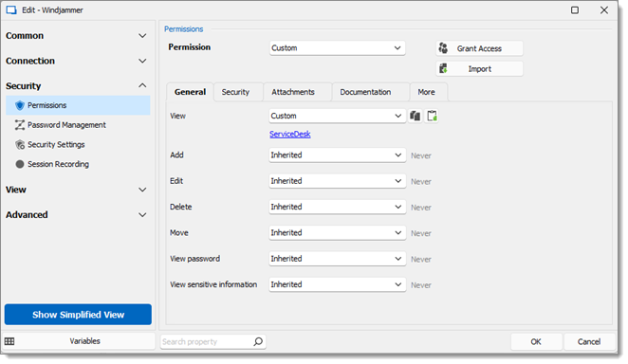The height and width of the screenshot is (364, 628).
Task: Click the window icon in the title bar
Action: 11,10
